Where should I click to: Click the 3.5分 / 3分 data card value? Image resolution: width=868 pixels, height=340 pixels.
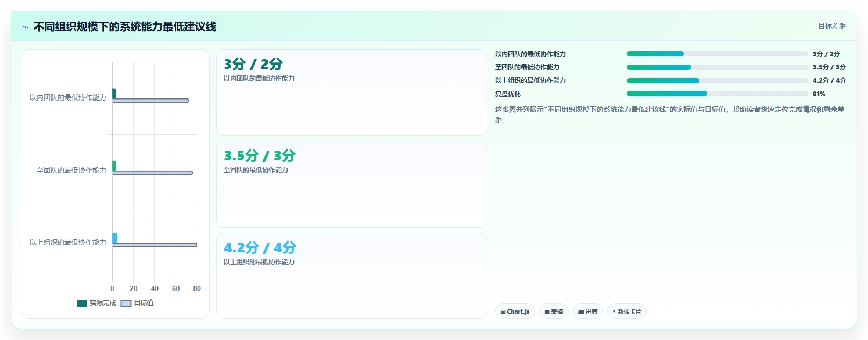tap(260, 156)
